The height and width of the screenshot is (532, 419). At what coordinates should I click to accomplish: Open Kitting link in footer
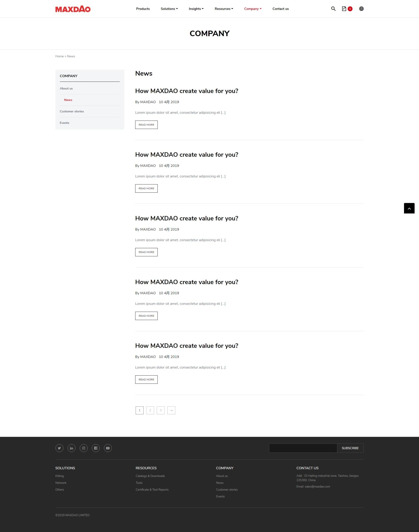60,476
